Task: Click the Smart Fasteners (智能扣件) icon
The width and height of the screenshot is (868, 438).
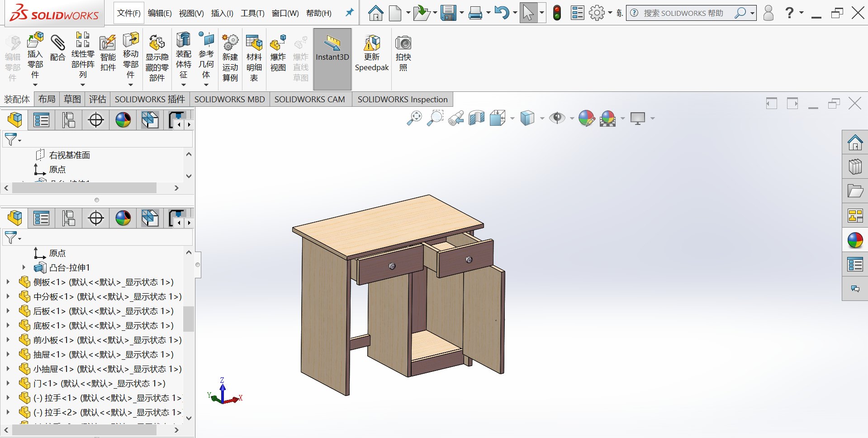Action: coord(108,43)
